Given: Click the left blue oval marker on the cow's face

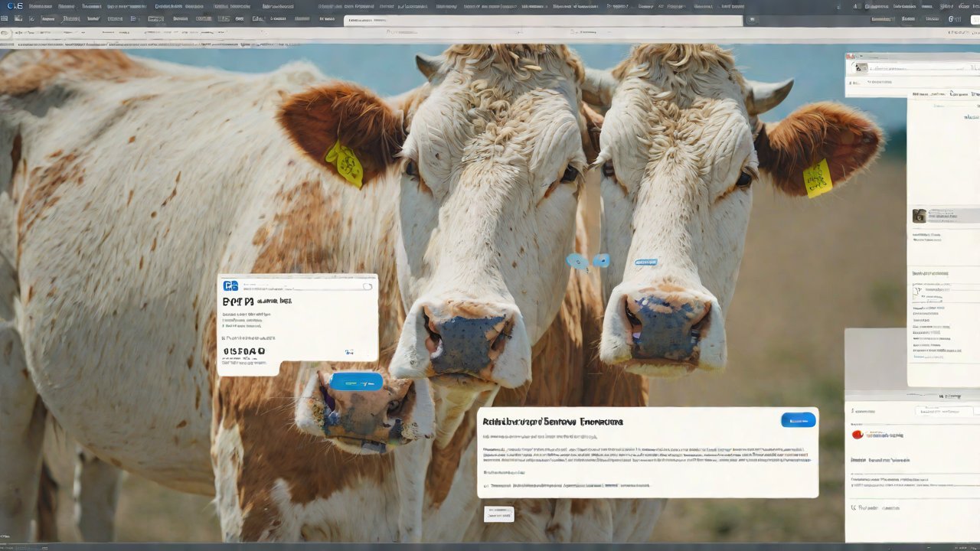Looking at the screenshot, I should coord(577,262).
